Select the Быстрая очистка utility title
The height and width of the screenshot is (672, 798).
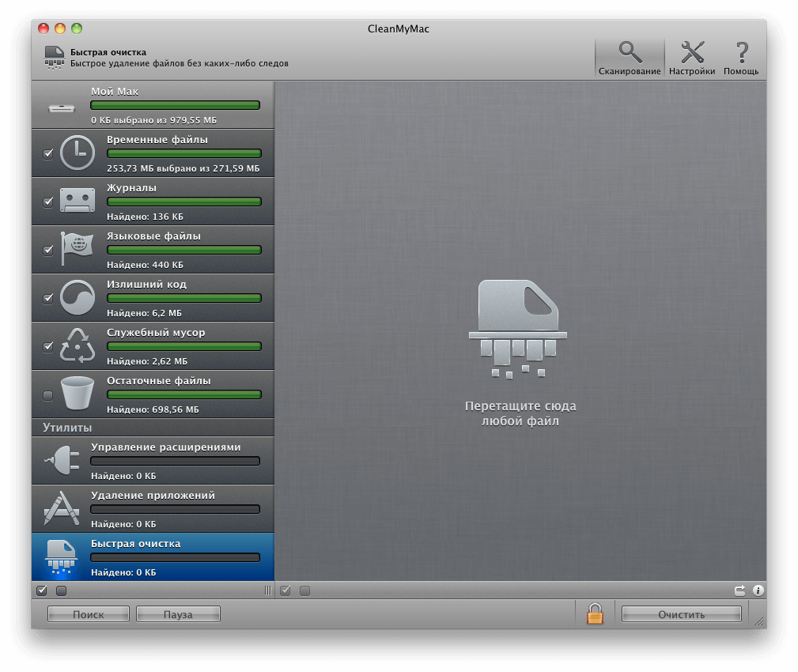point(136,543)
